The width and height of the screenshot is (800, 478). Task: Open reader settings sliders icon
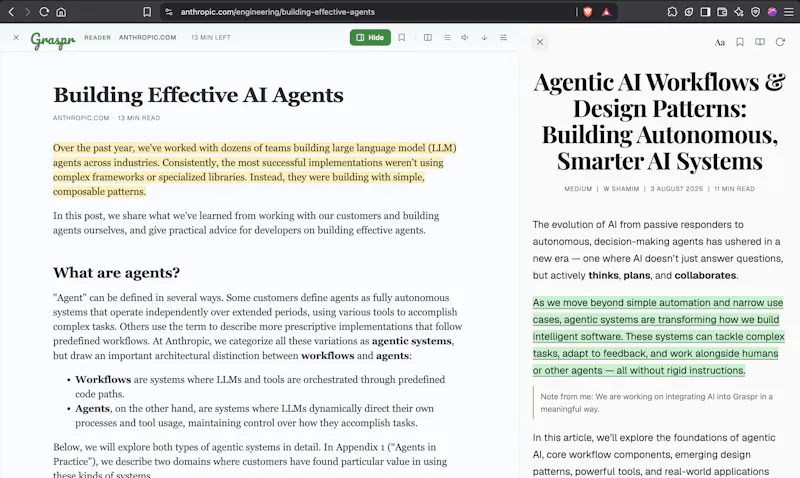pyautogui.click(x=503, y=37)
